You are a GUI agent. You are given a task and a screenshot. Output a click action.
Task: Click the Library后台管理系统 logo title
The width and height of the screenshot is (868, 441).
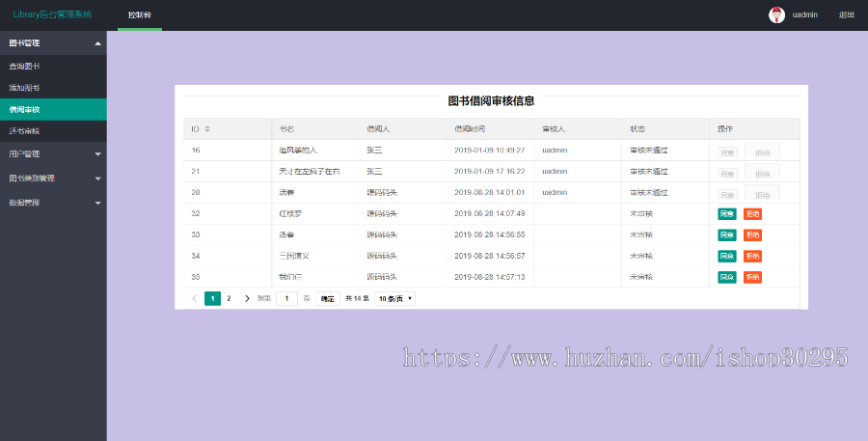[53, 14]
